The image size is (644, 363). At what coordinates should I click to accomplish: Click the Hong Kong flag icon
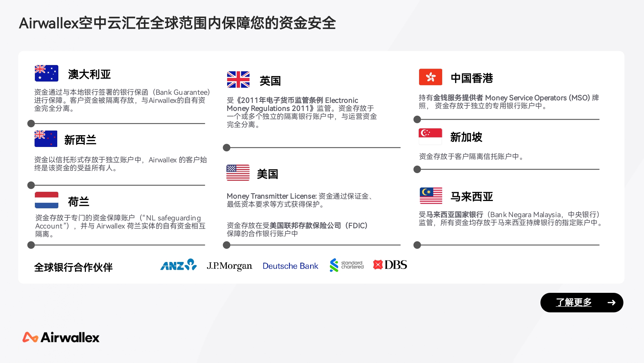pyautogui.click(x=430, y=77)
